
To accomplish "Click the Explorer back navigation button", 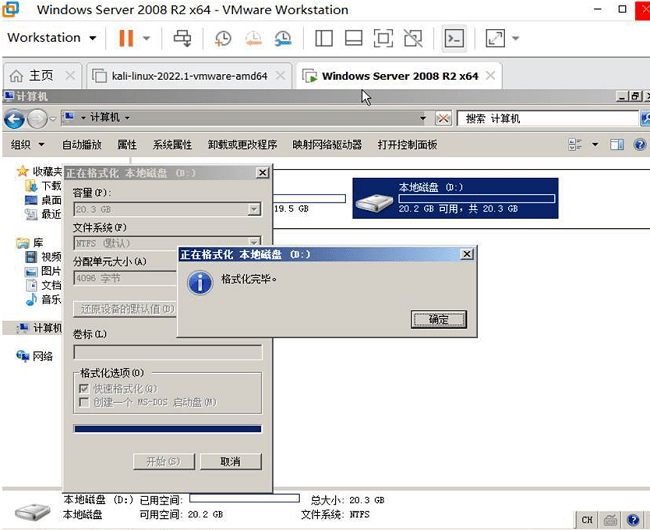I will 14,118.
